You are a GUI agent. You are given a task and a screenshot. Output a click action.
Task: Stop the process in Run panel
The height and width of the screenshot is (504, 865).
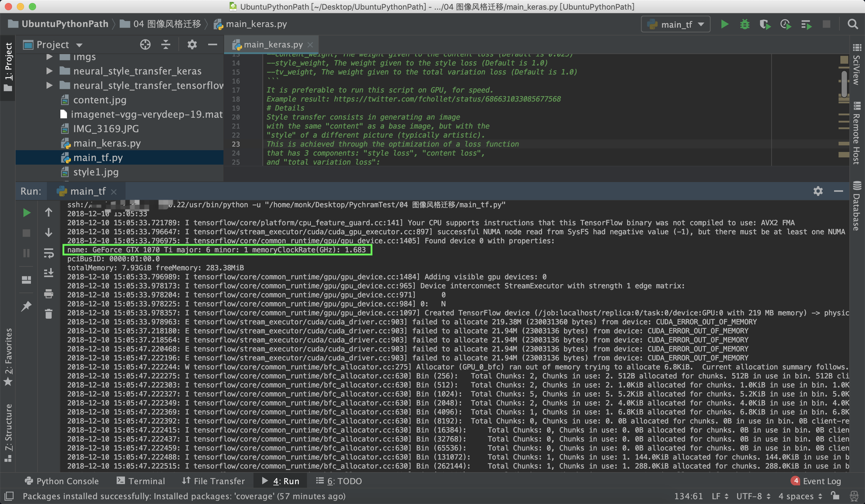26,233
